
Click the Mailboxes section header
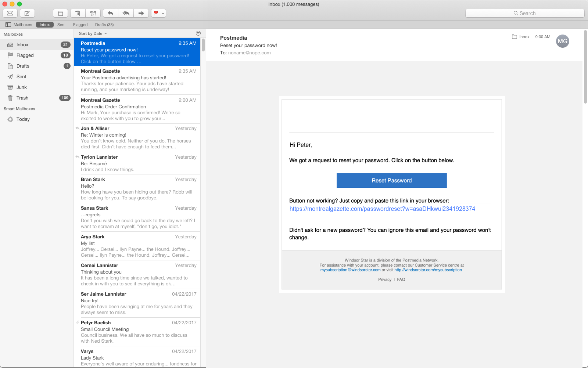[13, 34]
